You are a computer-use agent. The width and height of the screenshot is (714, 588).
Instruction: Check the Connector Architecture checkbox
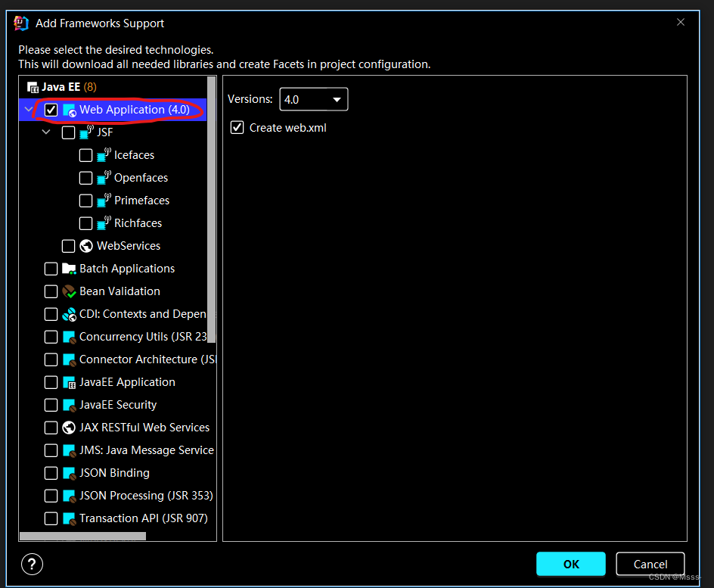point(51,359)
